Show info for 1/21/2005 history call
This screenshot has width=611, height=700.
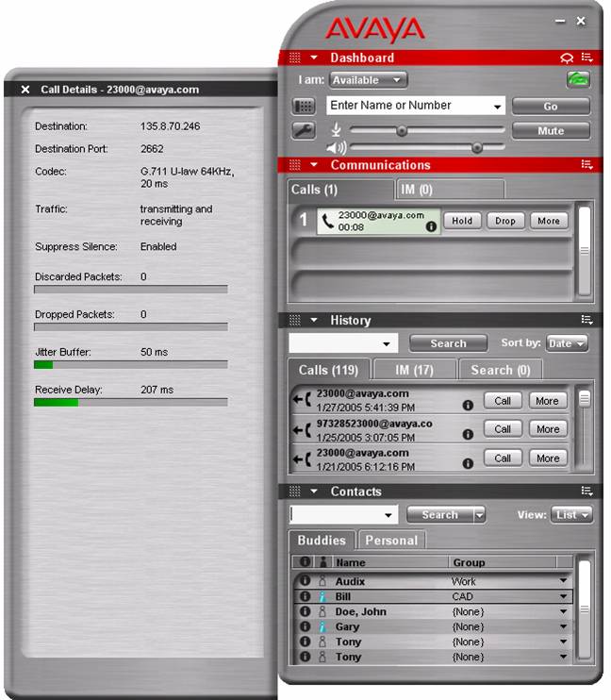(468, 463)
